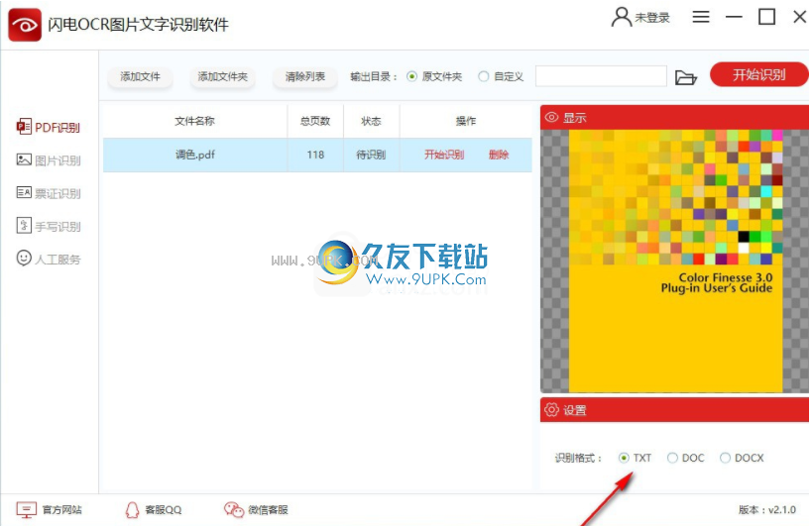This screenshot has width=812, height=526.
Task: Click the 总页数 column header
Action: point(315,121)
